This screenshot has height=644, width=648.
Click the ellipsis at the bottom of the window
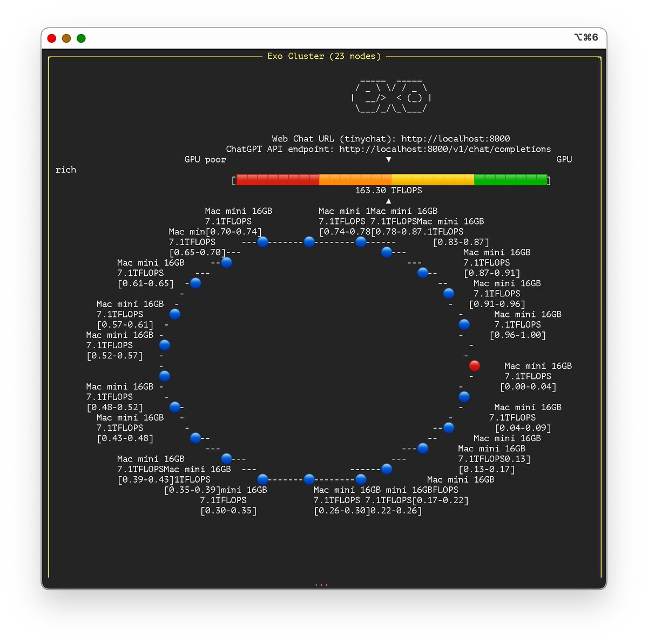pos(321,585)
